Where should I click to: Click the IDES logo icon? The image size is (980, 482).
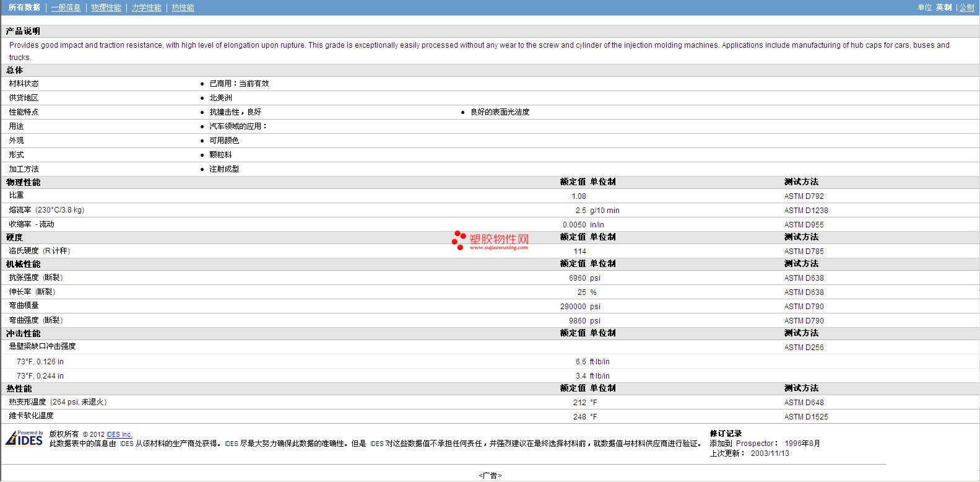[x=24, y=438]
